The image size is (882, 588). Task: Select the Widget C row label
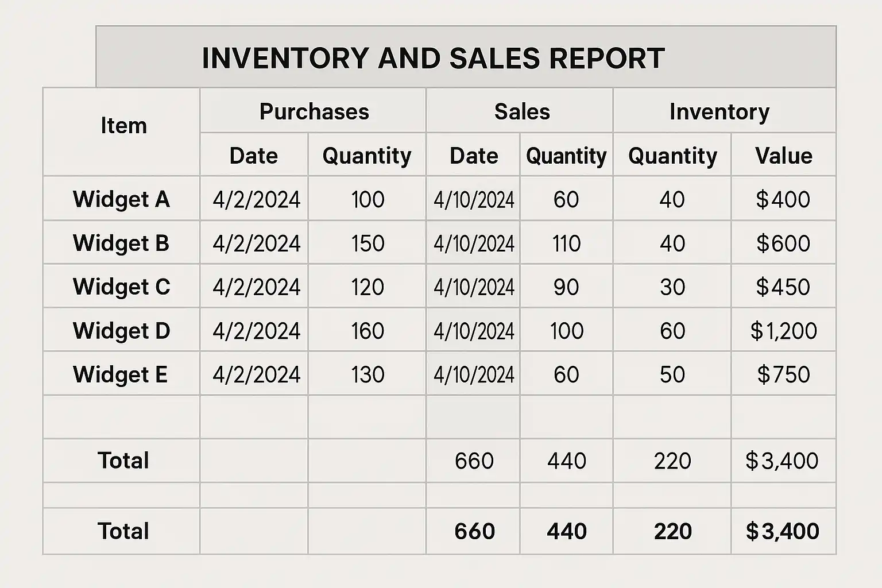[x=121, y=287]
